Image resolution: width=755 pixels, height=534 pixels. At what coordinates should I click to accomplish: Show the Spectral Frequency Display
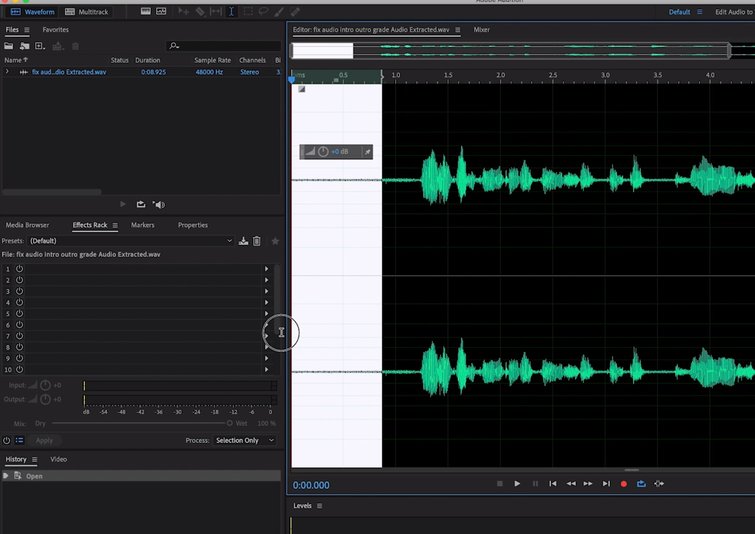tap(145, 12)
